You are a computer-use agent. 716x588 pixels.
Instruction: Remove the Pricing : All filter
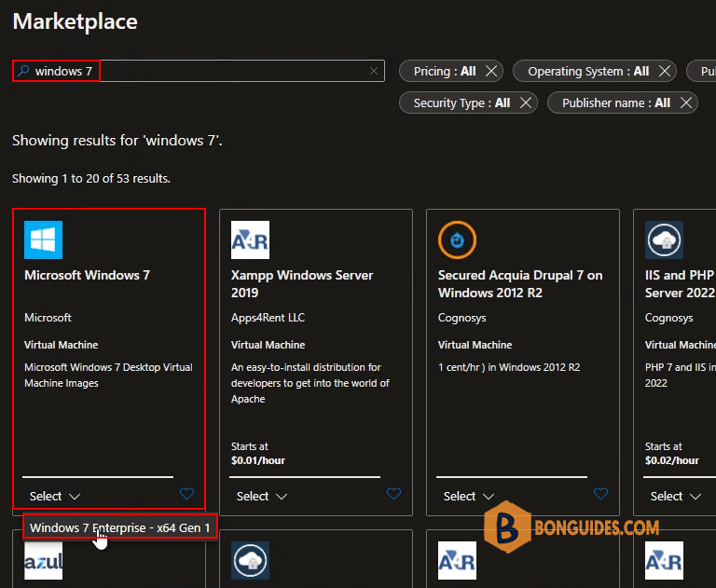(x=491, y=71)
